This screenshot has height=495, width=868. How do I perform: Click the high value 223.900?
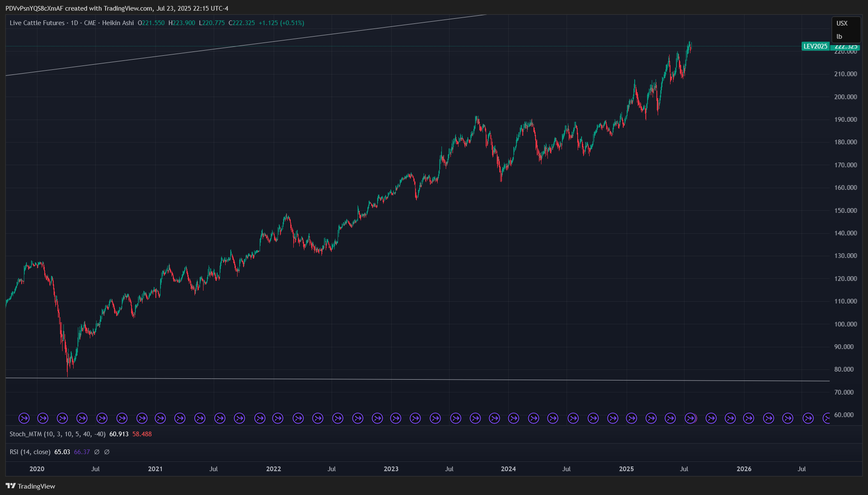tap(184, 23)
